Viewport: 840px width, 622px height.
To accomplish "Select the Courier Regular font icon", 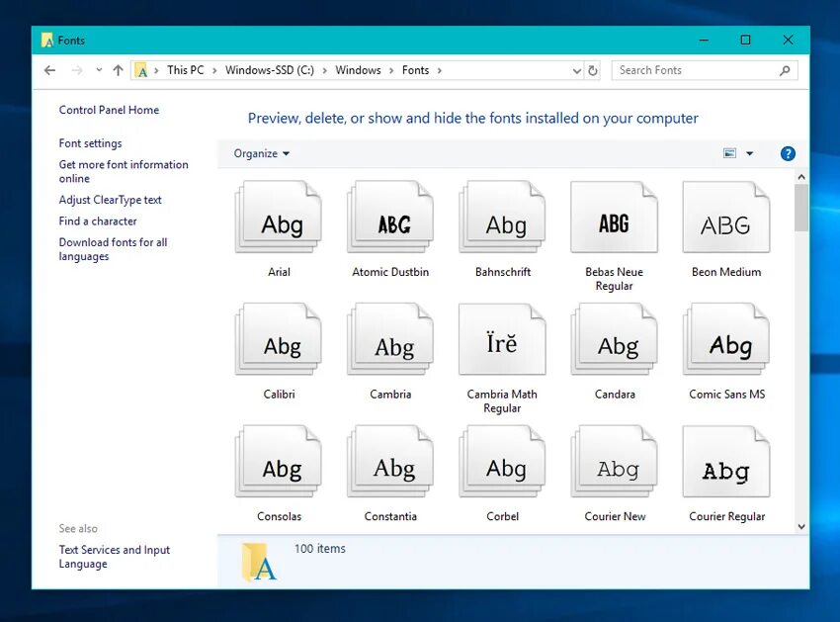I will click(x=726, y=462).
